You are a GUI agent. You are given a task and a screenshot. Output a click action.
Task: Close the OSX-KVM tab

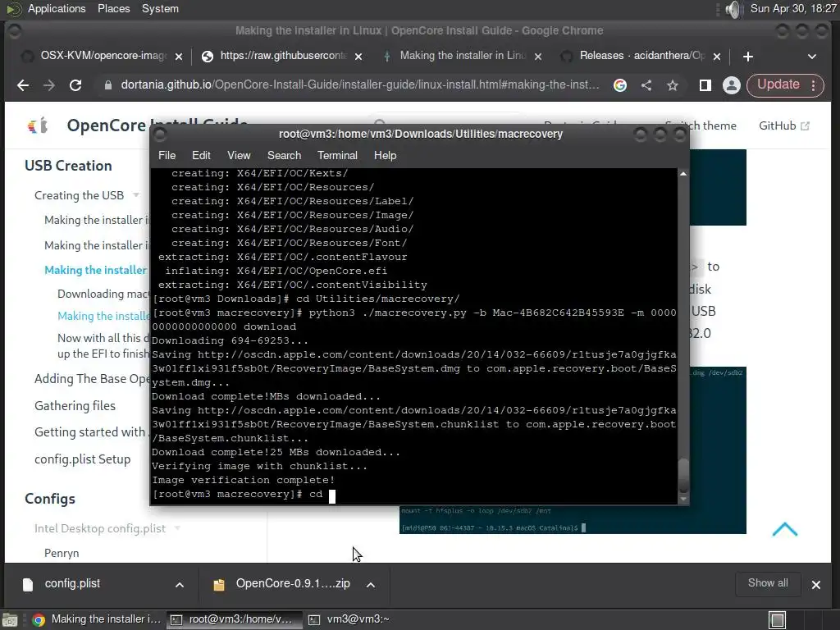click(179, 57)
